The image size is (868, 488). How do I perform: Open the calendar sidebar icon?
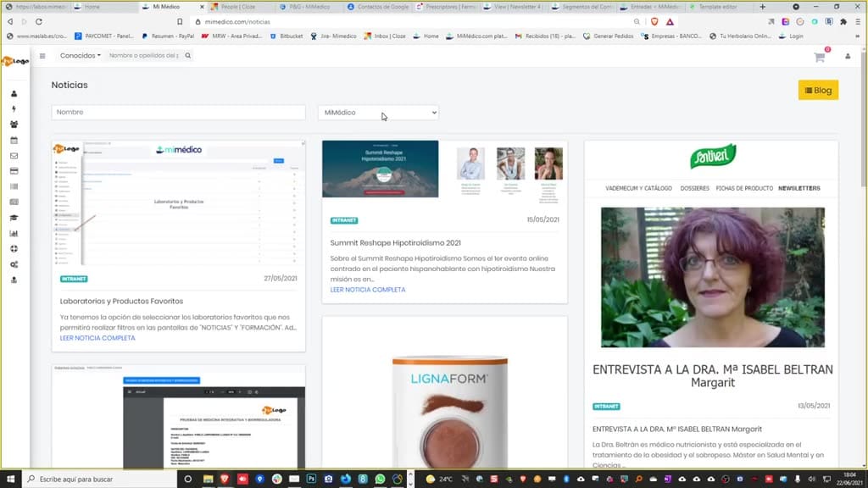click(14, 141)
